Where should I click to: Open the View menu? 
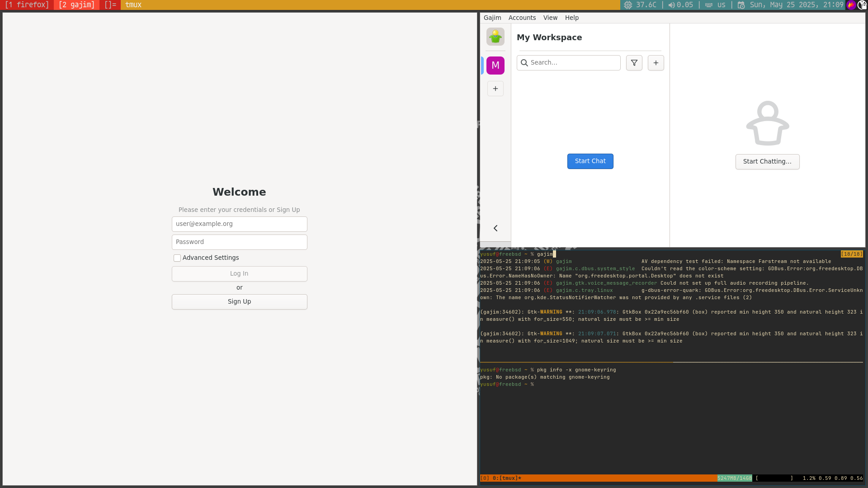point(550,18)
